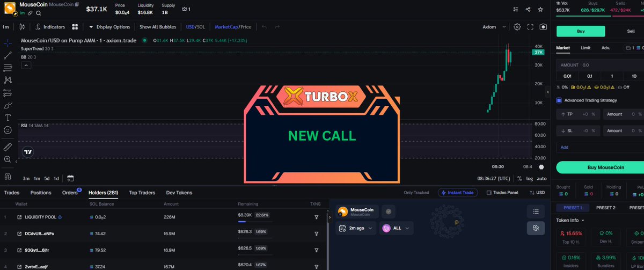Toggle Only Tracked filter
Image resolution: width=644 pixels, height=270 pixels.
(x=416, y=193)
